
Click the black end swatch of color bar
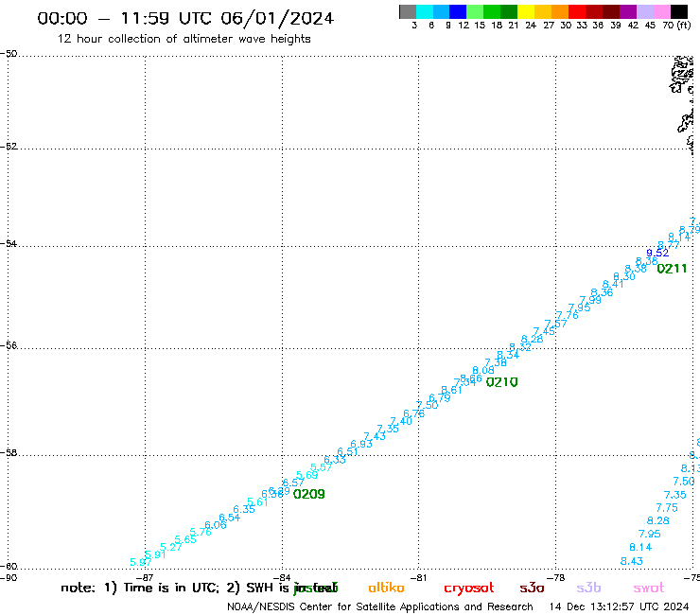678,11
